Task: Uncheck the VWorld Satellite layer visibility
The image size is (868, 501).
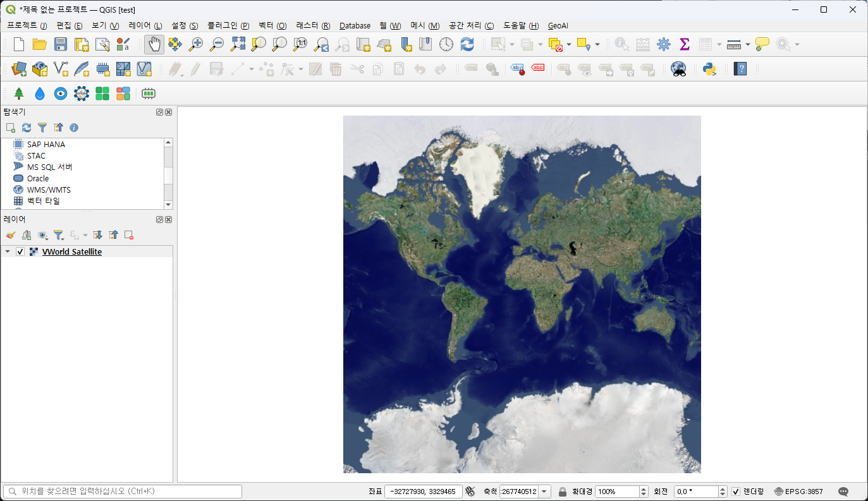Action: pos(20,251)
